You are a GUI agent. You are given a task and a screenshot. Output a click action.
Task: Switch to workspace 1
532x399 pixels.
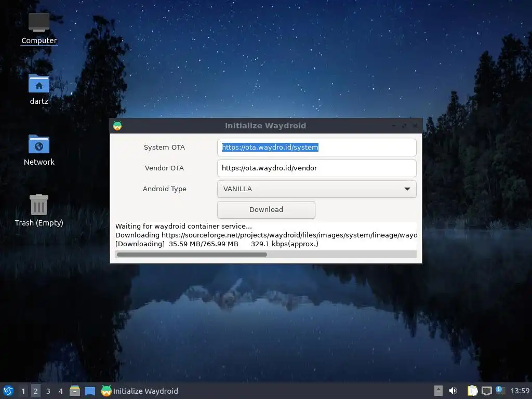[x=23, y=391]
